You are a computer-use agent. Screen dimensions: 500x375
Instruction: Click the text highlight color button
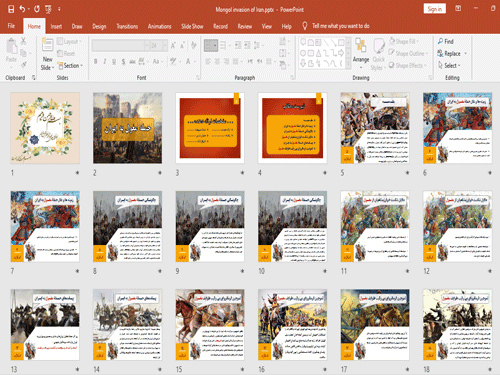pos(174,62)
